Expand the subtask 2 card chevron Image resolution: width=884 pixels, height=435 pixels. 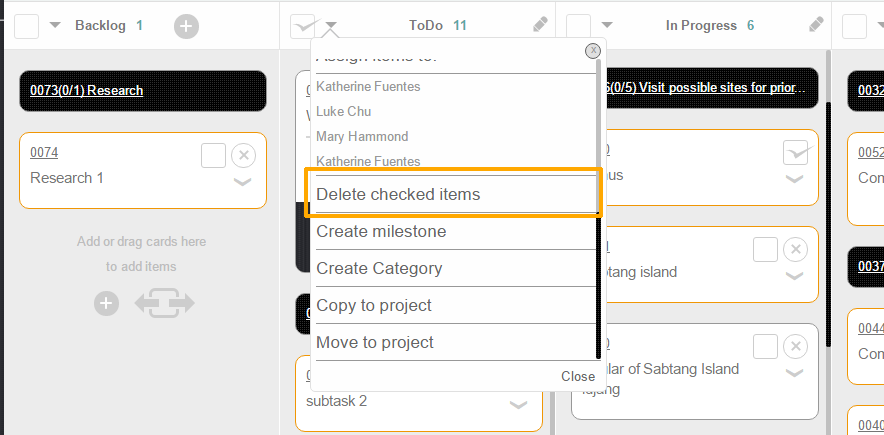(x=518, y=405)
